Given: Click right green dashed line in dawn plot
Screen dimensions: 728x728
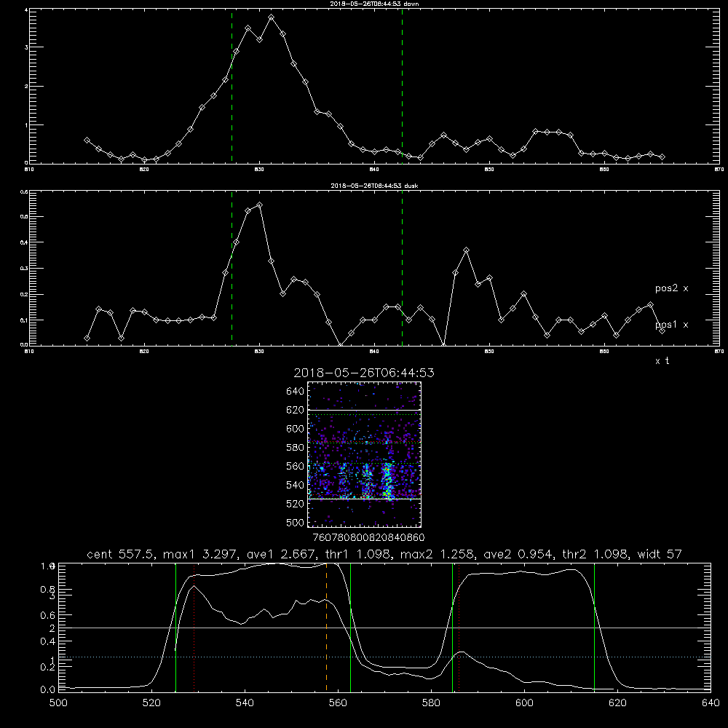Looking at the screenshot, I should tap(402, 86).
